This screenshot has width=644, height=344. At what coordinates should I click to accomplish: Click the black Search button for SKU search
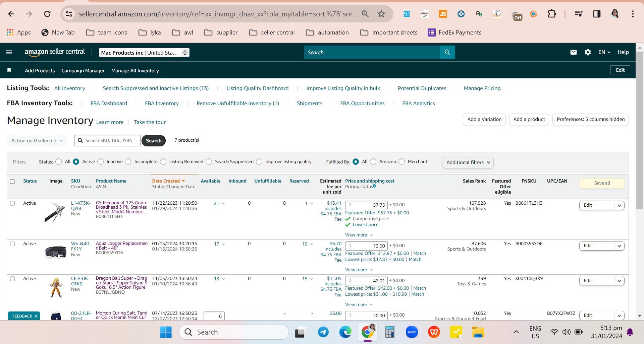coord(154,141)
